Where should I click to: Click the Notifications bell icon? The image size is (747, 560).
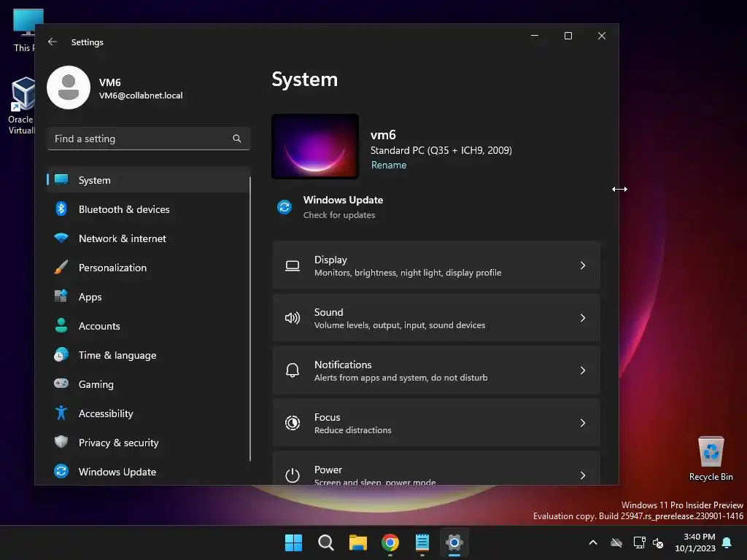pos(293,370)
